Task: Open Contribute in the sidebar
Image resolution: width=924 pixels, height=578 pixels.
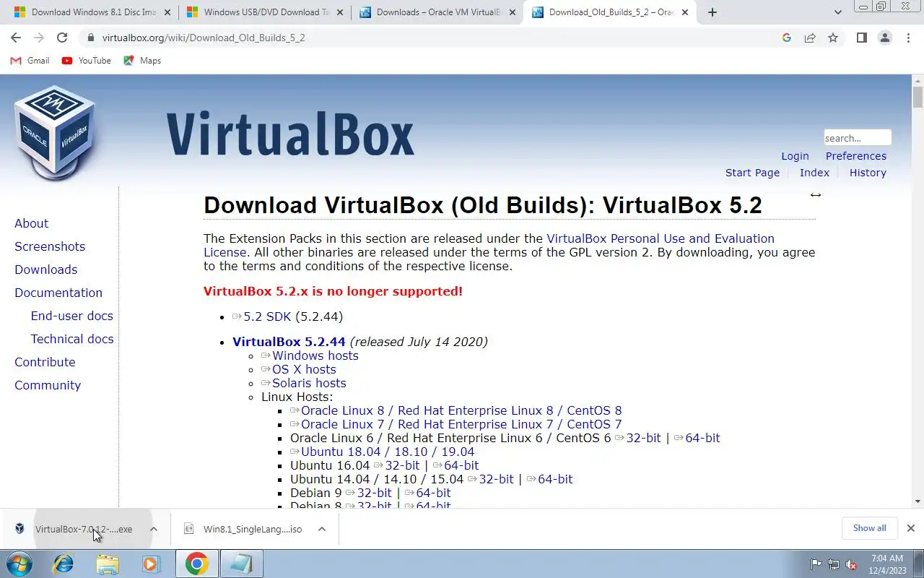Action: pos(45,362)
